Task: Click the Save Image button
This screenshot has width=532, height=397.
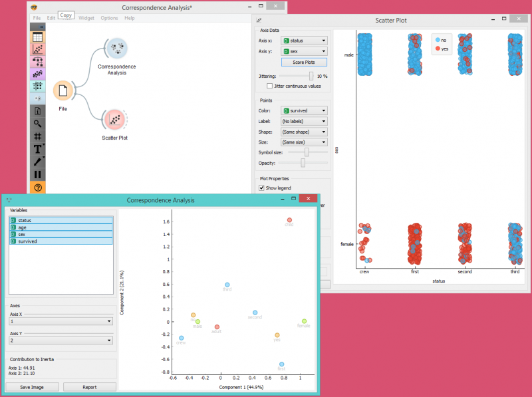Action: (32, 387)
